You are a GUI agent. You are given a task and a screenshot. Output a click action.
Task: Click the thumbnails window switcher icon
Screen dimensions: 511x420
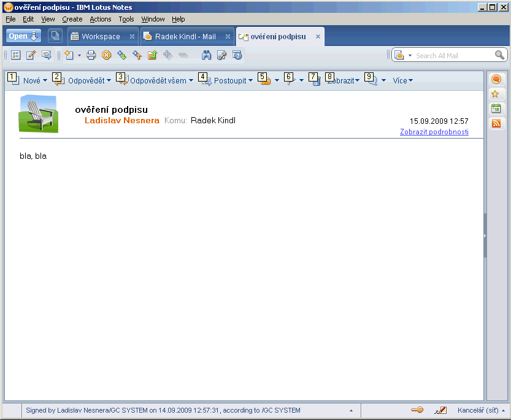(x=55, y=36)
